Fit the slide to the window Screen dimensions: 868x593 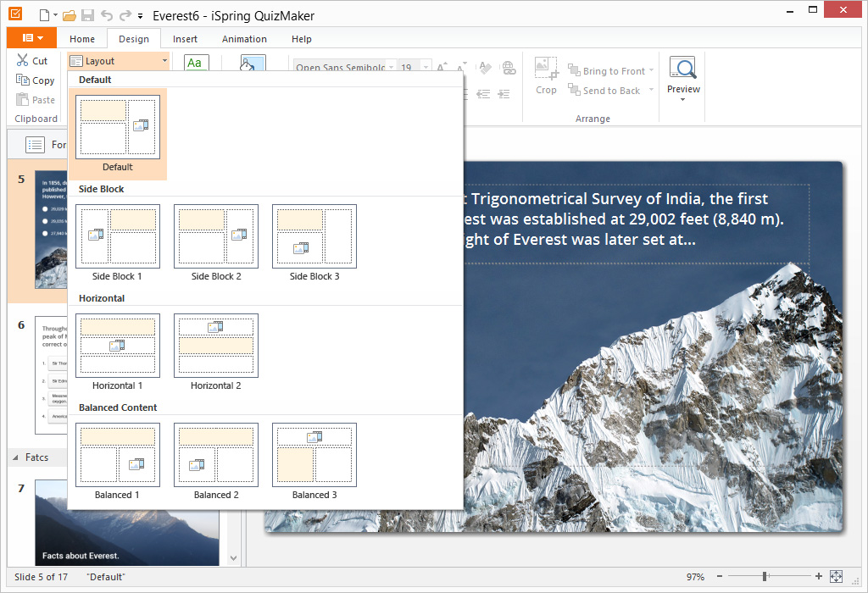coord(836,576)
